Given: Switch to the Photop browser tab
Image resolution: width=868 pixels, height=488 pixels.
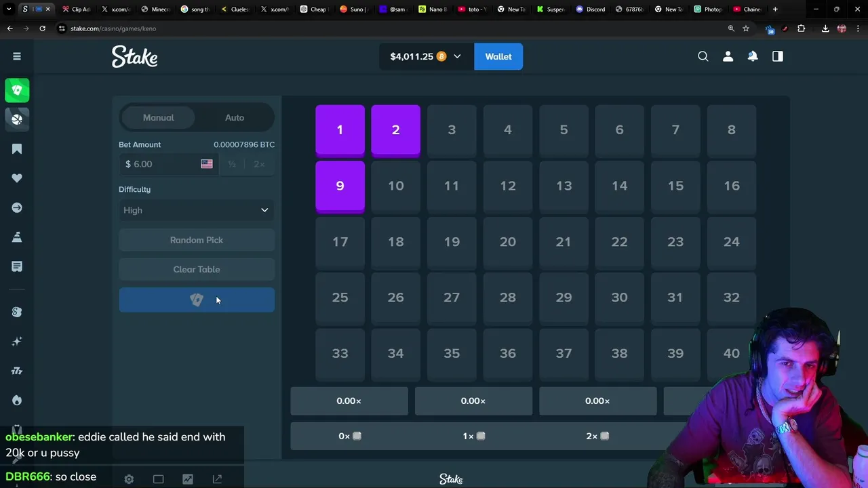Looking at the screenshot, I should tap(709, 9).
